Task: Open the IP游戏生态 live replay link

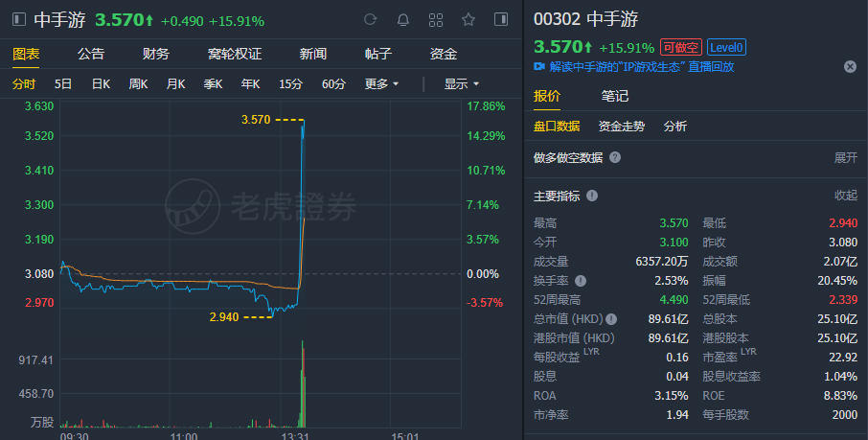Action: pos(641,67)
